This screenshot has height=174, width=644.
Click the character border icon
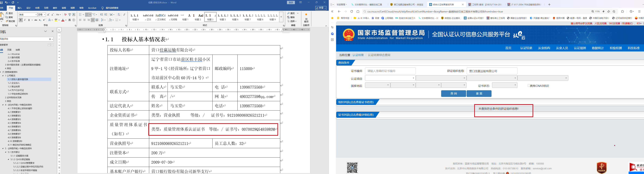(x=74, y=15)
